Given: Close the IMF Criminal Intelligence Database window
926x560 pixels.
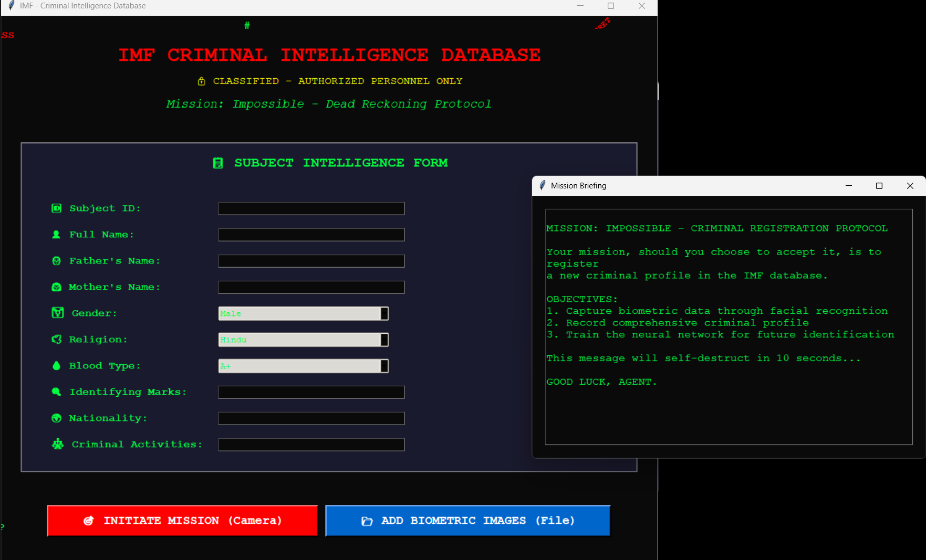Looking at the screenshot, I should coord(642,6).
